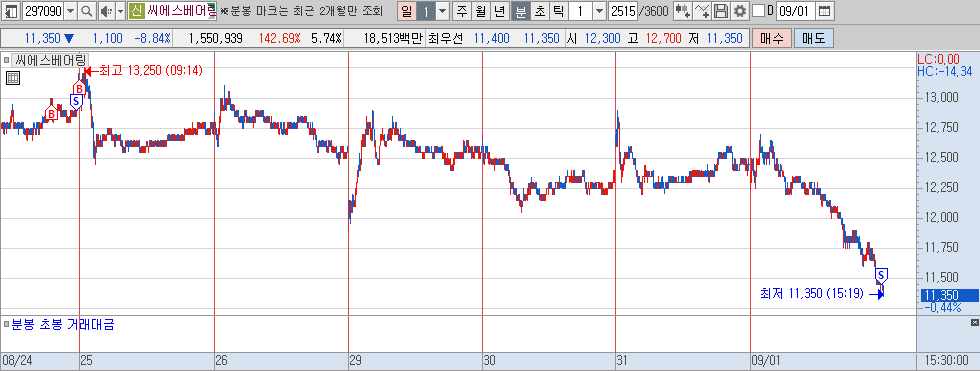Viewport: 980px width, 371px height.
Task: Toggle the 분봉 초봉 거래대금 panel checkbox
Action: click(6, 324)
